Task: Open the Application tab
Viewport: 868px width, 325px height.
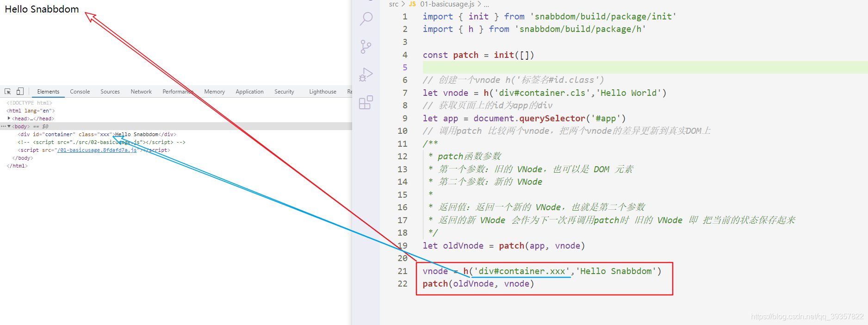Action: coord(249,92)
